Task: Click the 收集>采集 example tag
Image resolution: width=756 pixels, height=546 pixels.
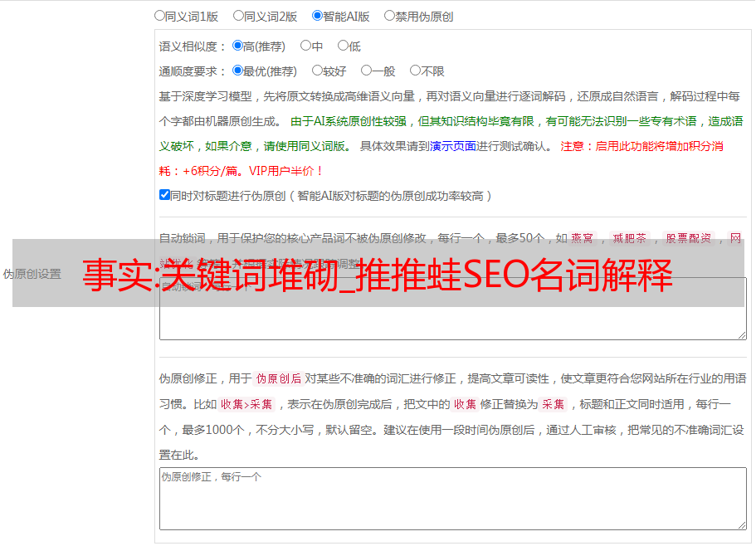Action: (246, 404)
